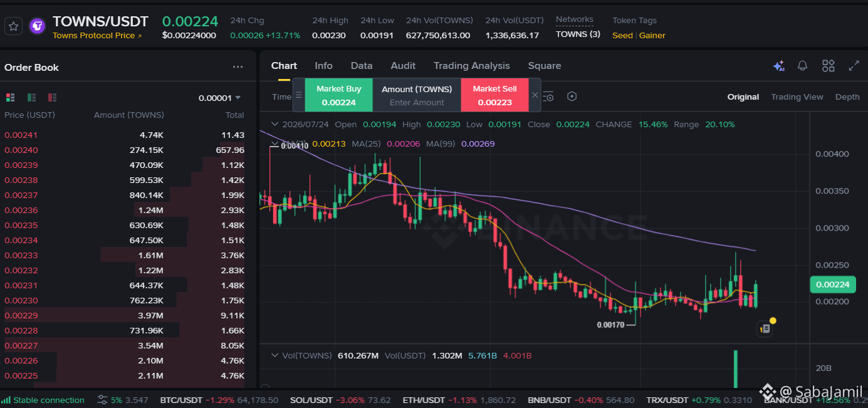Show buy orders only view icon
The height and width of the screenshot is (408, 868).
click(x=31, y=97)
